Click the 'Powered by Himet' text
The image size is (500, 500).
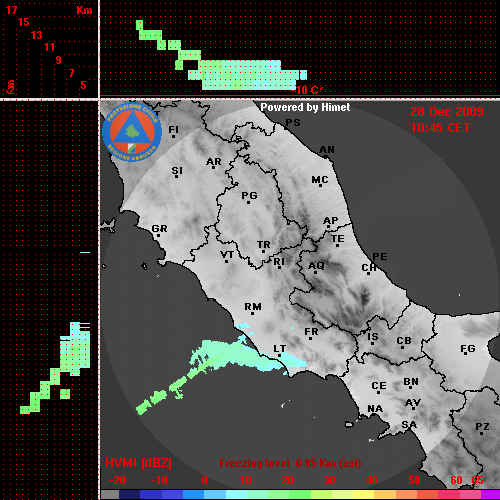(305, 108)
